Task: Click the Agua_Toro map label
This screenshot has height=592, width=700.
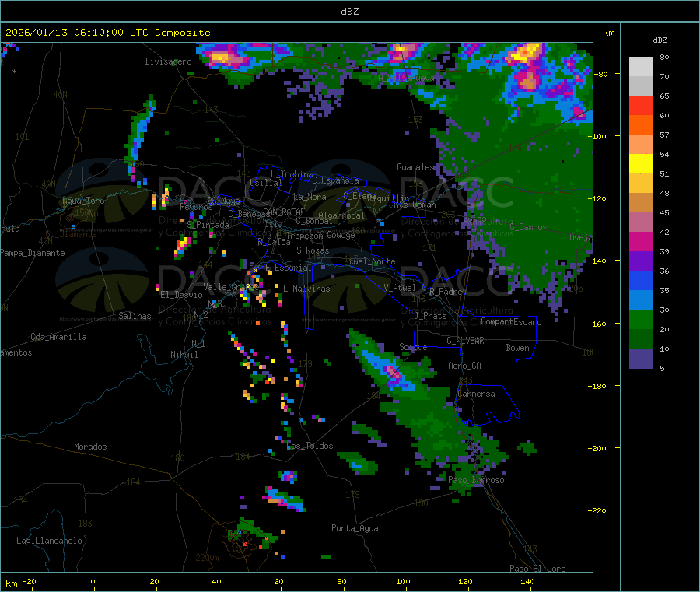Action: click(x=83, y=201)
